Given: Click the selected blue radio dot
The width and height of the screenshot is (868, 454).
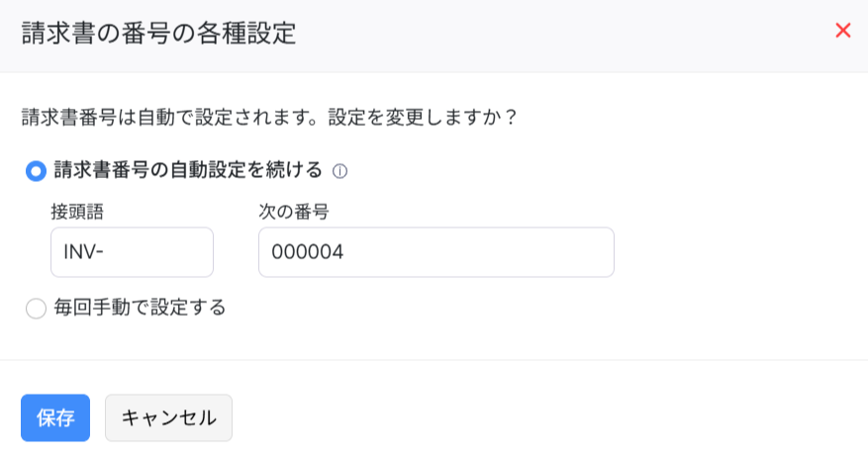Looking at the screenshot, I should pyautogui.click(x=36, y=171).
